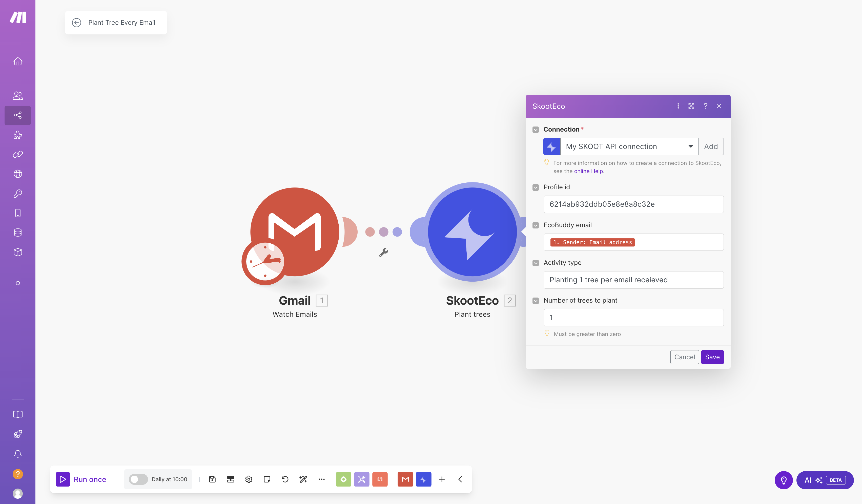Click the red Gmail favorite icon in toolbar

[x=405, y=479]
